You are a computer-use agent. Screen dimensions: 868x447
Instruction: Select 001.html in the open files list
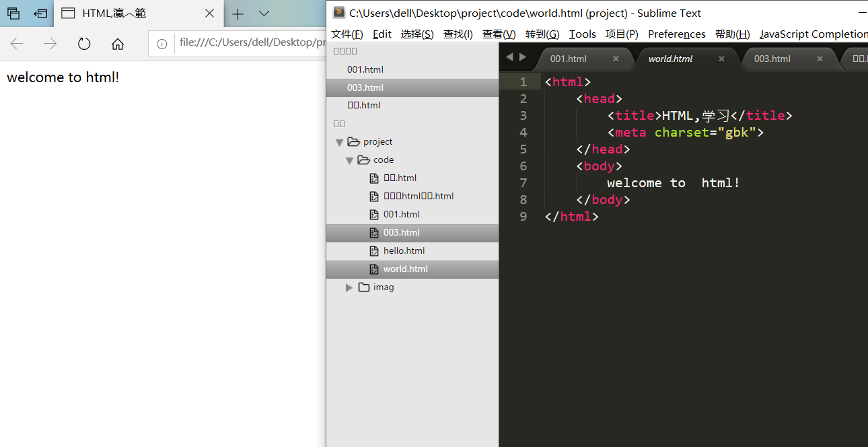tap(412, 69)
